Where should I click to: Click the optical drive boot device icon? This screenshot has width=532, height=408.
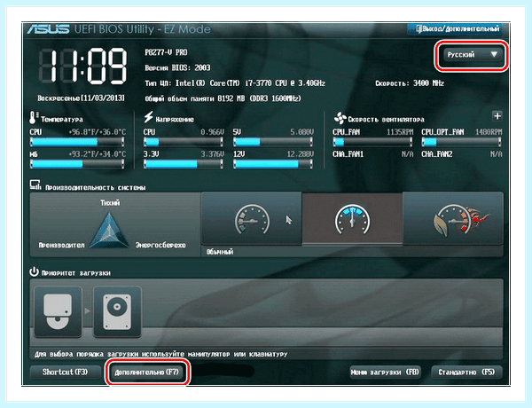tap(58, 311)
